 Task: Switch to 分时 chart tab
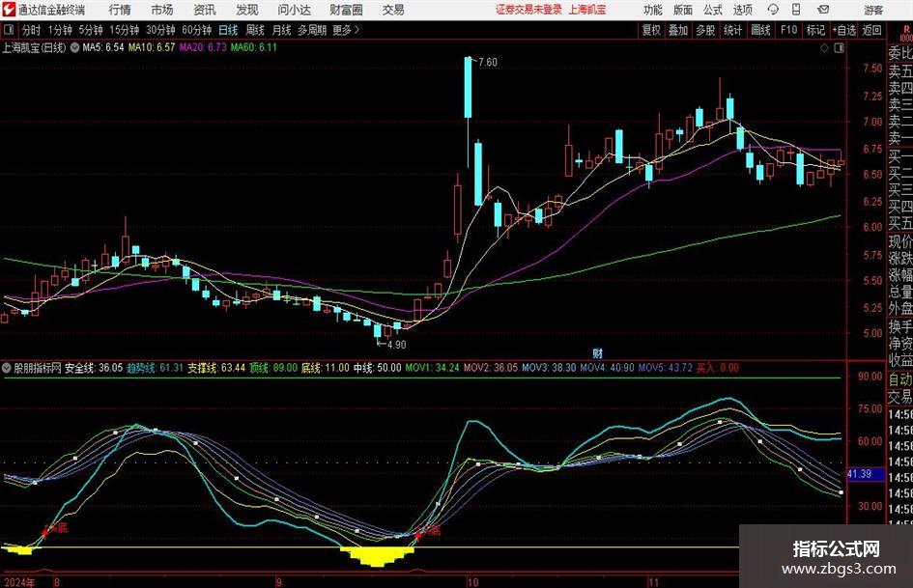31,30
